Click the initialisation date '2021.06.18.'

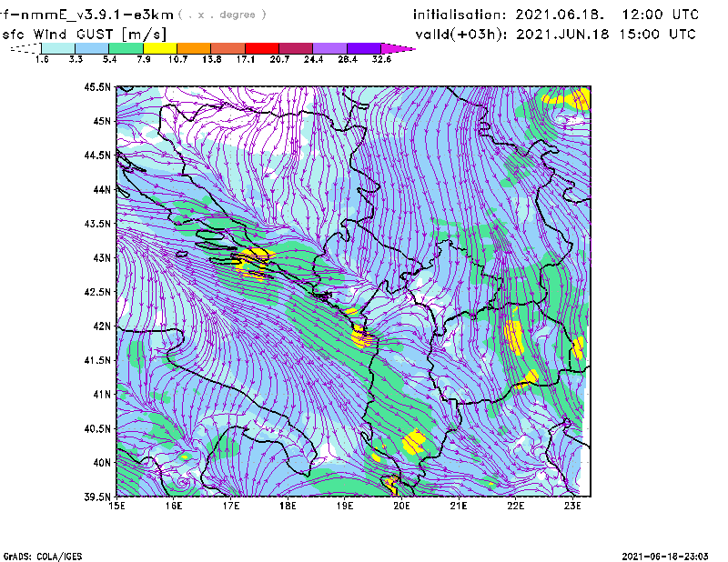point(560,15)
